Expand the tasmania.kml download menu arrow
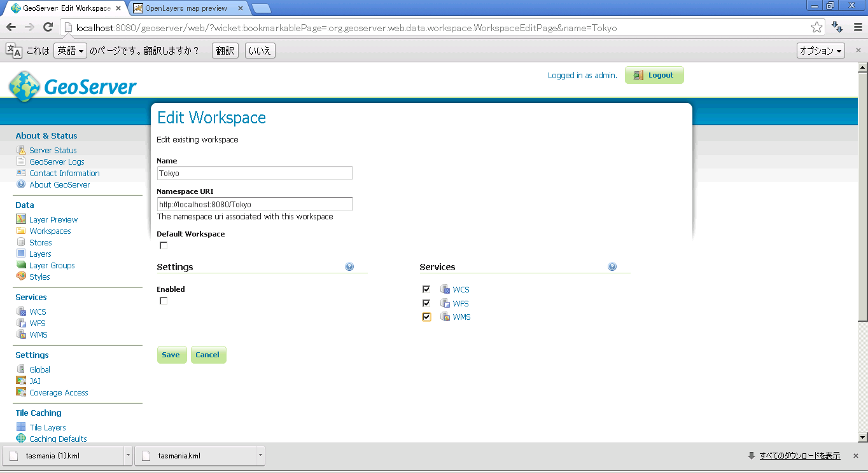This screenshot has height=473, width=868. coord(260,455)
